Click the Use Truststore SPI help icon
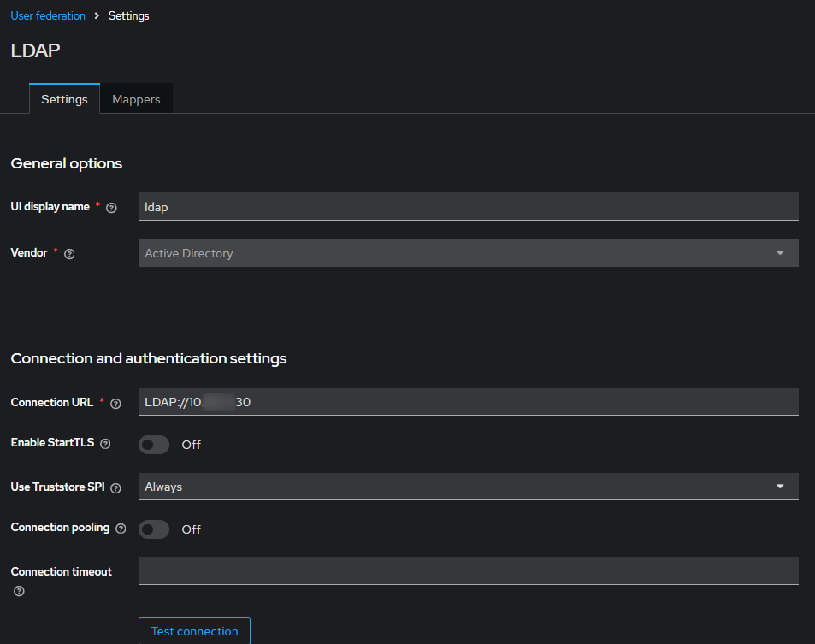Screen dimensions: 815x644 coord(115,487)
